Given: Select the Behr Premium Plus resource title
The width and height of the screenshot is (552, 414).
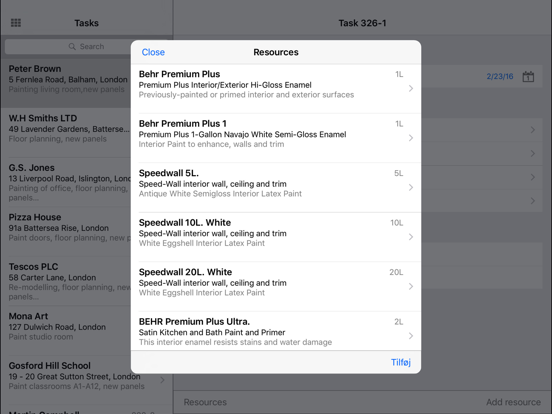Looking at the screenshot, I should [179, 74].
